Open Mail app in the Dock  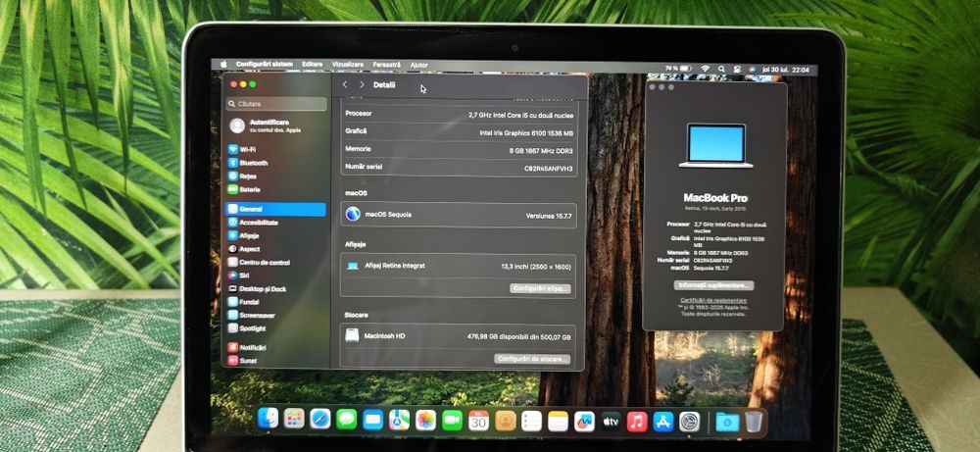[372, 420]
